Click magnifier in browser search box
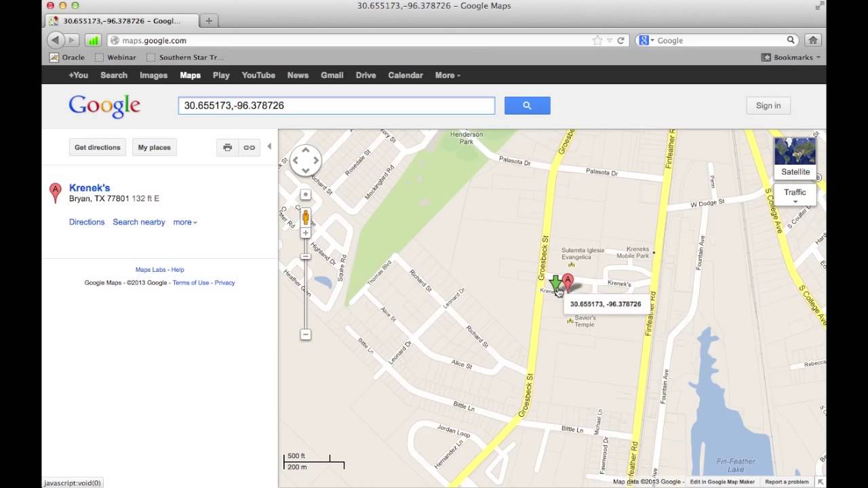This screenshot has height=488, width=868. (791, 40)
